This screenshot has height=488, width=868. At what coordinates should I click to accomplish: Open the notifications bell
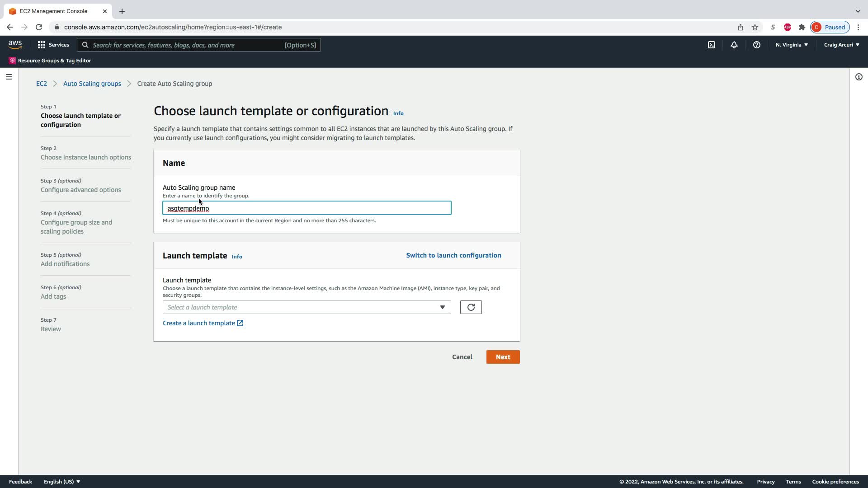pyautogui.click(x=734, y=45)
